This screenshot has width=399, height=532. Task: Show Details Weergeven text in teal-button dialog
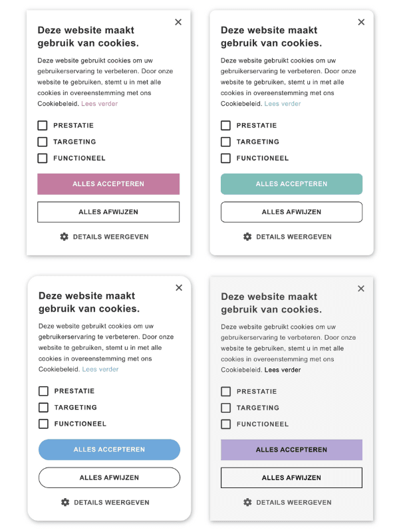click(293, 237)
